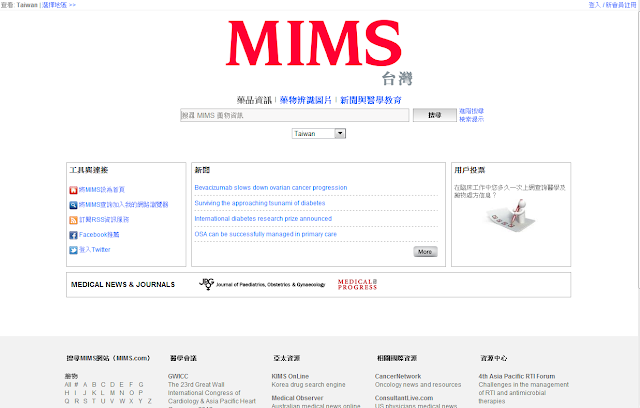Image resolution: width=640 pixels, height=408 pixels.
Task: Click 'Korea drug search engine' description text
Action: 309,385
